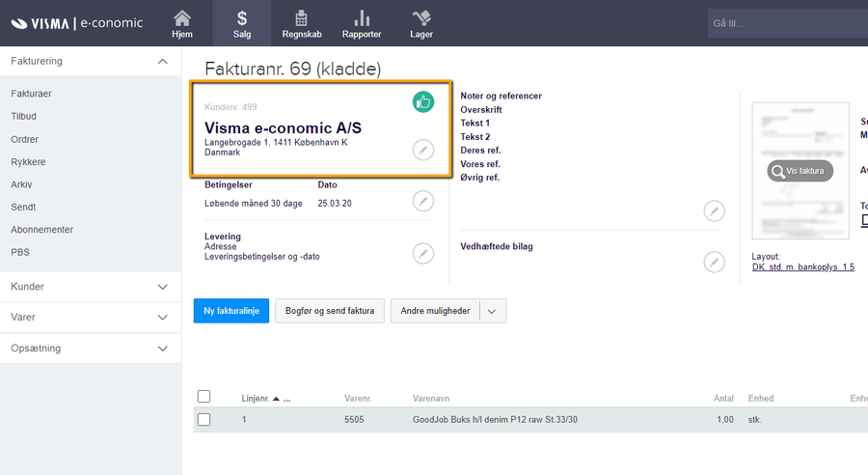Open the Salg dollar icon tab
Screen dimensions: 868x475
pyautogui.click(x=242, y=23)
